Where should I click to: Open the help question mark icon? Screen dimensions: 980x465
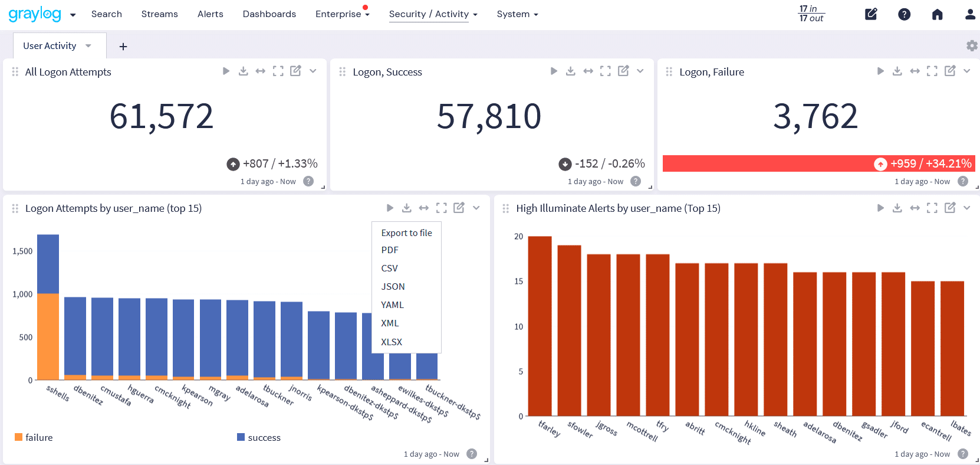(904, 14)
